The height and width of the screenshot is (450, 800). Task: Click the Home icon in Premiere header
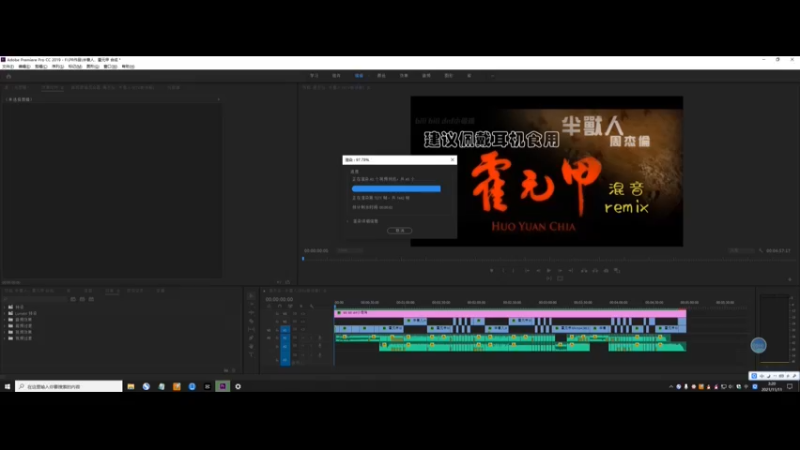(x=8, y=76)
